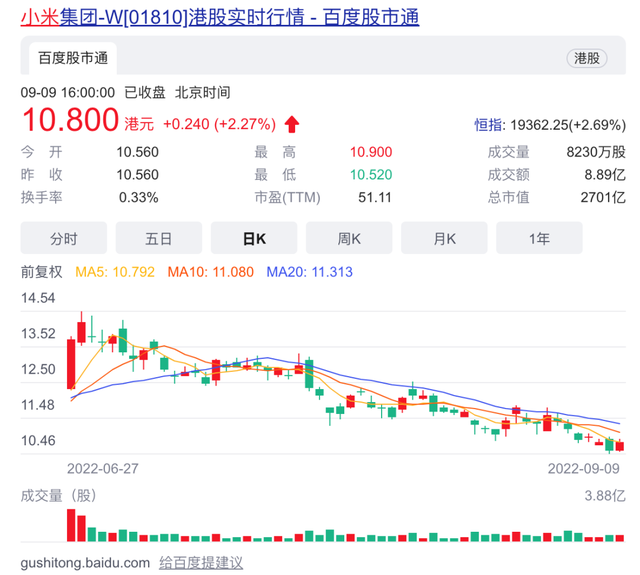Click the timestamp 09-09 16:00:00
This screenshot has width=640, height=575.
(x=68, y=93)
